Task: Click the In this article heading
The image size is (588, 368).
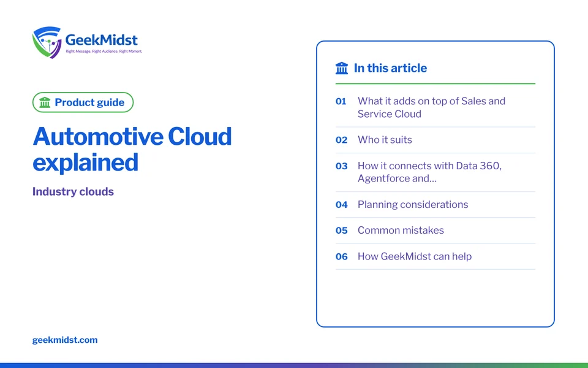Action: pos(390,68)
